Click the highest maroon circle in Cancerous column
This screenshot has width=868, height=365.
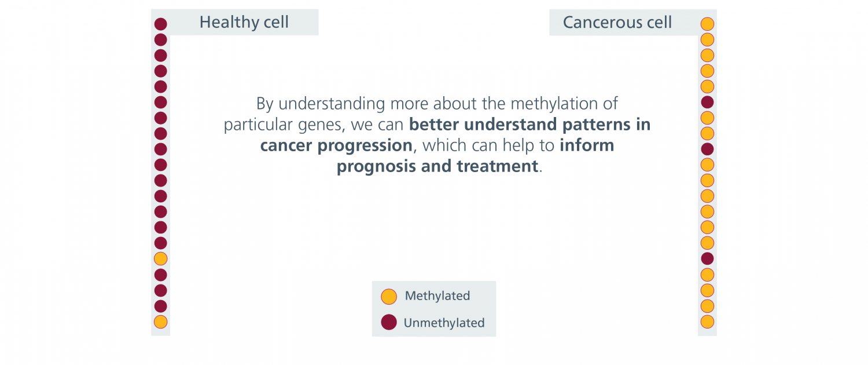(x=707, y=103)
